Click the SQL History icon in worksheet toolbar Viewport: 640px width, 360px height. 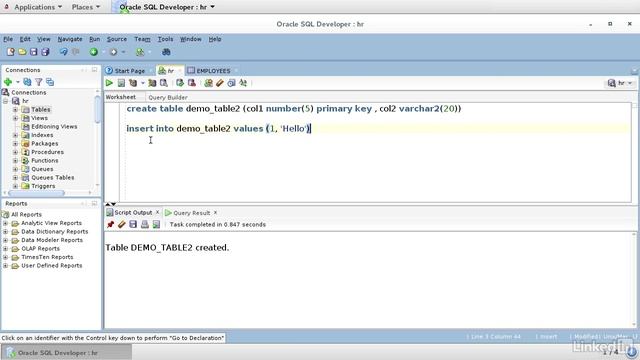tap(231, 83)
